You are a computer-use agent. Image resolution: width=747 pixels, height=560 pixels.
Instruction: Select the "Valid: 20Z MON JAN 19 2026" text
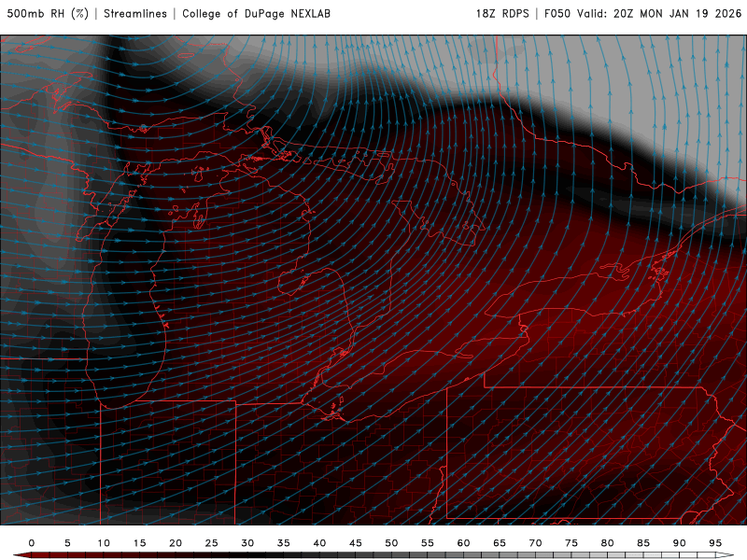coord(659,14)
